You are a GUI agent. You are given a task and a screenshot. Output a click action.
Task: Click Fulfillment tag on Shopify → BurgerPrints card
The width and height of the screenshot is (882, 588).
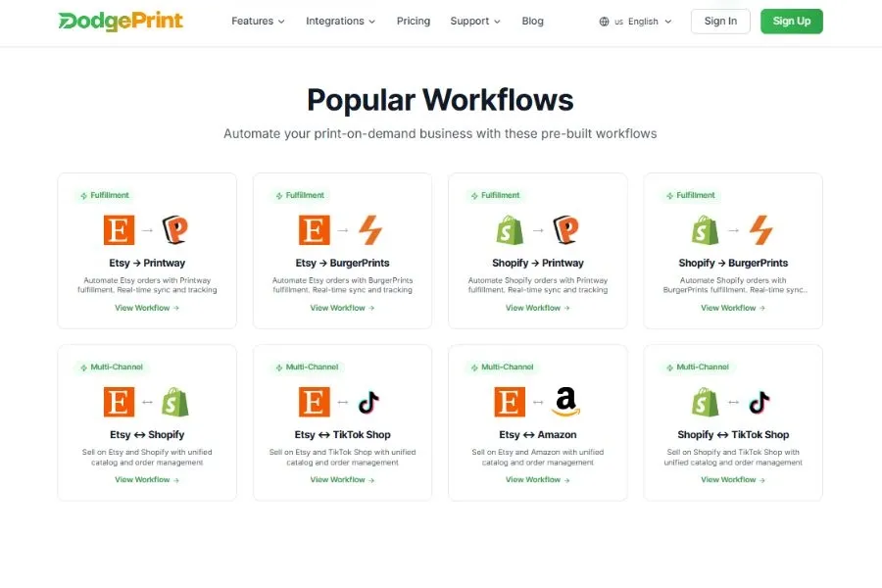[x=690, y=195]
